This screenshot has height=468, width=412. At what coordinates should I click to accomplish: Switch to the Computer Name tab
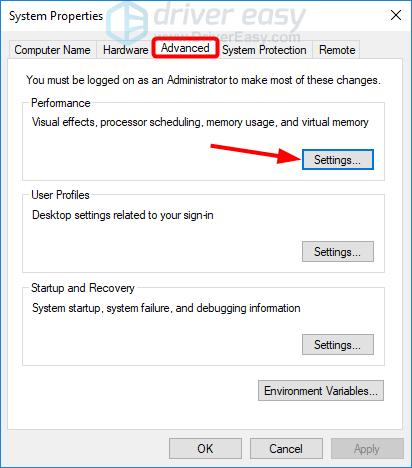click(x=52, y=50)
